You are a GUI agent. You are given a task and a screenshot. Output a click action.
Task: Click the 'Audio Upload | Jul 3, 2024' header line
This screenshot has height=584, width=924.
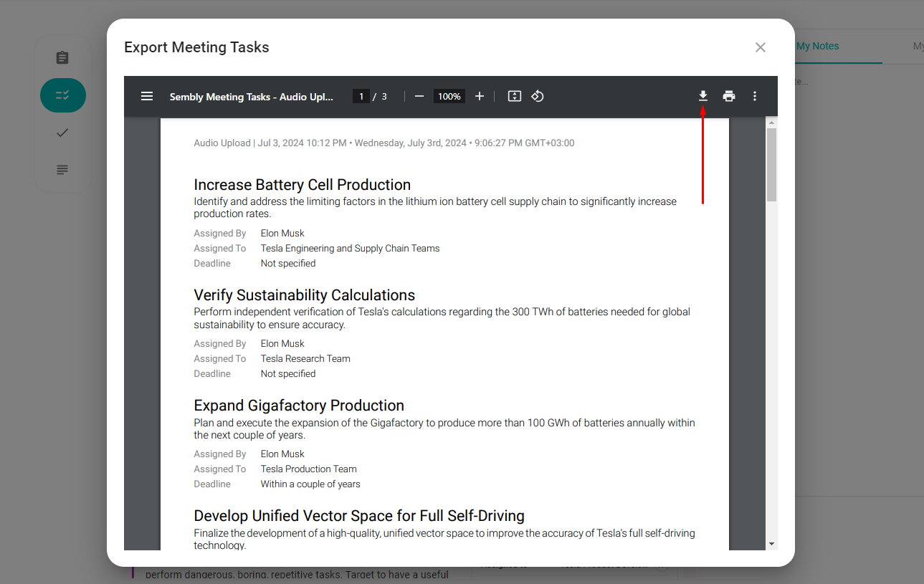click(x=384, y=143)
